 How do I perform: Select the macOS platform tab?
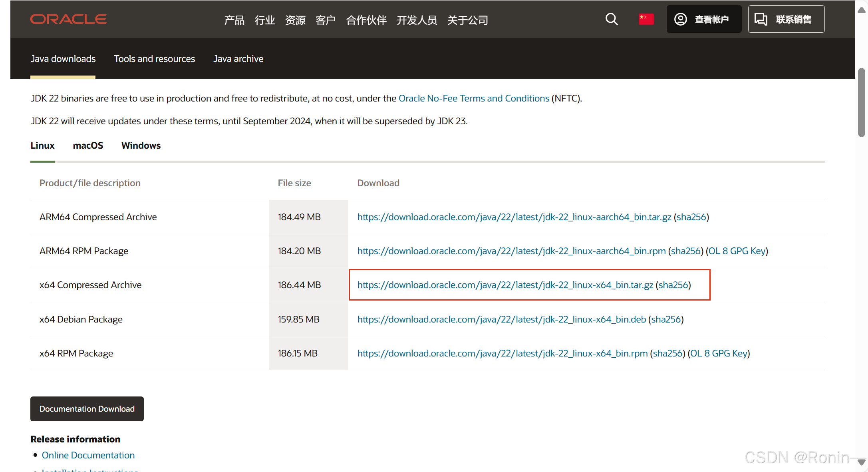(88, 145)
